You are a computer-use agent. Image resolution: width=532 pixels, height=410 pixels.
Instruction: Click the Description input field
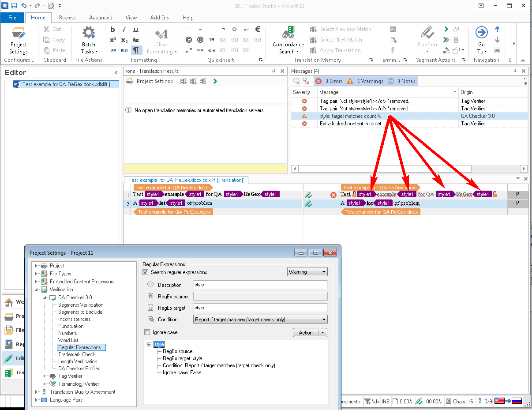[260, 285]
